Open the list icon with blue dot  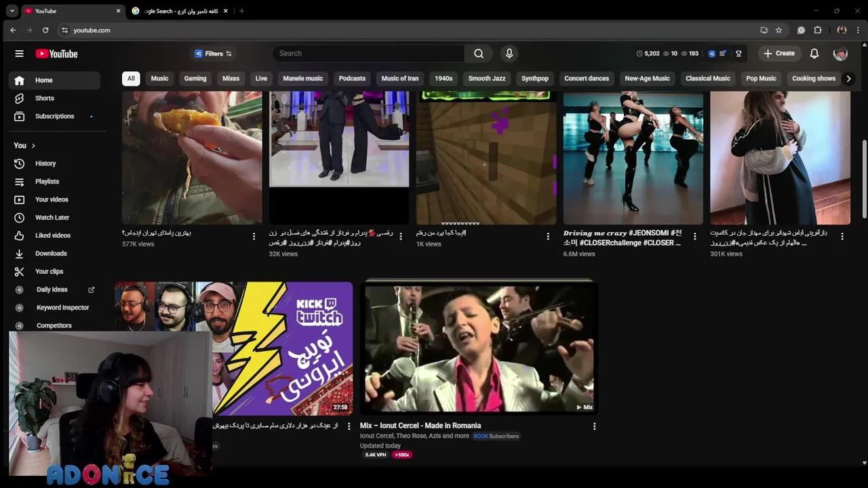(723, 54)
